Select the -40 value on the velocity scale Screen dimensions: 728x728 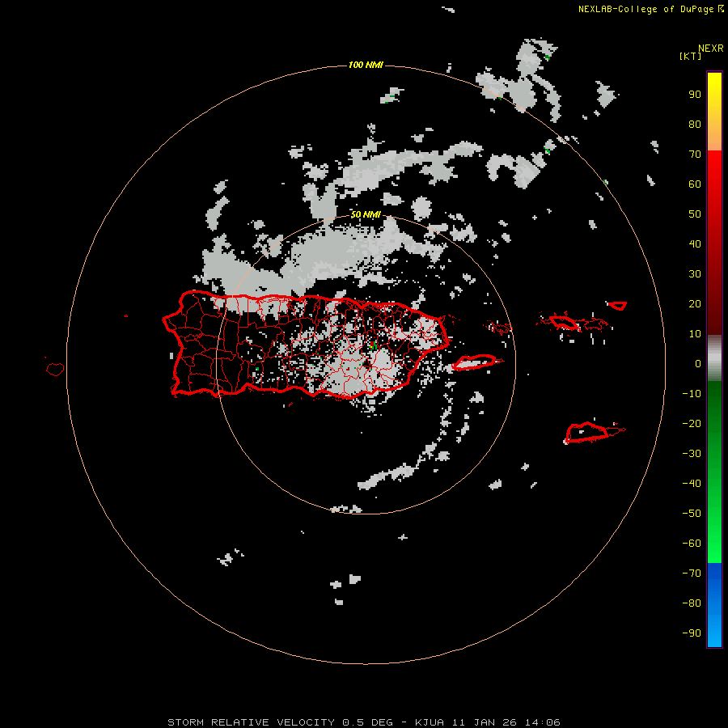(x=692, y=484)
